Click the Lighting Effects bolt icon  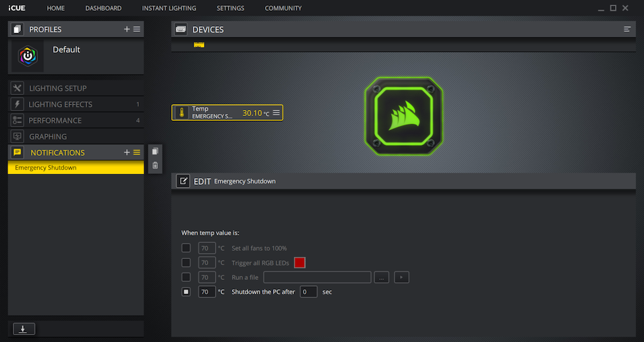(x=18, y=104)
